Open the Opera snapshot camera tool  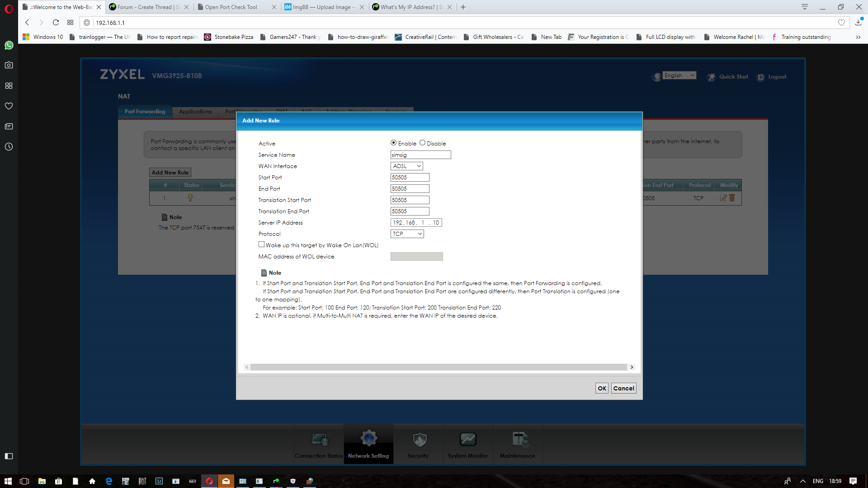pyautogui.click(x=9, y=65)
